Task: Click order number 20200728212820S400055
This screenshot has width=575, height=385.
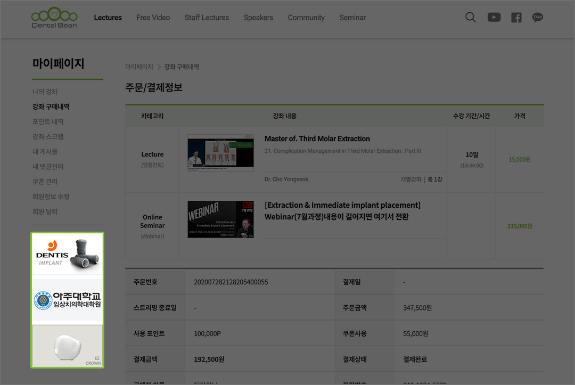Action: [231, 282]
